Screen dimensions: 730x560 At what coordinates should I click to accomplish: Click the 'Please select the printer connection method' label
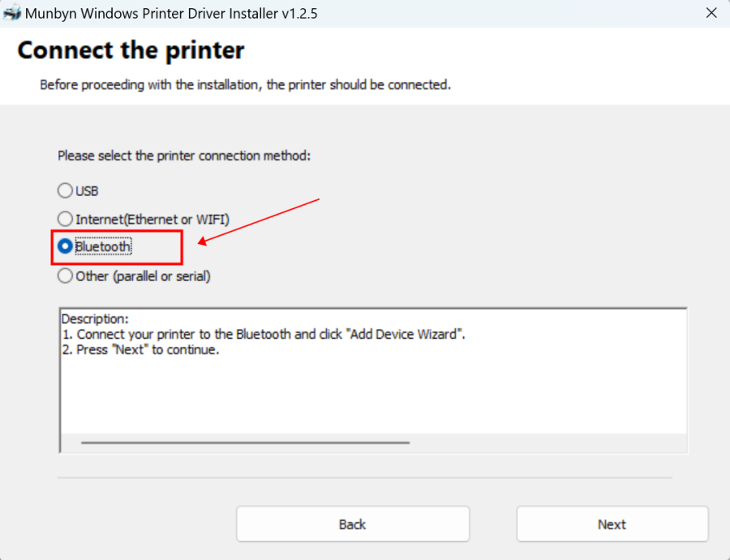click(x=184, y=156)
